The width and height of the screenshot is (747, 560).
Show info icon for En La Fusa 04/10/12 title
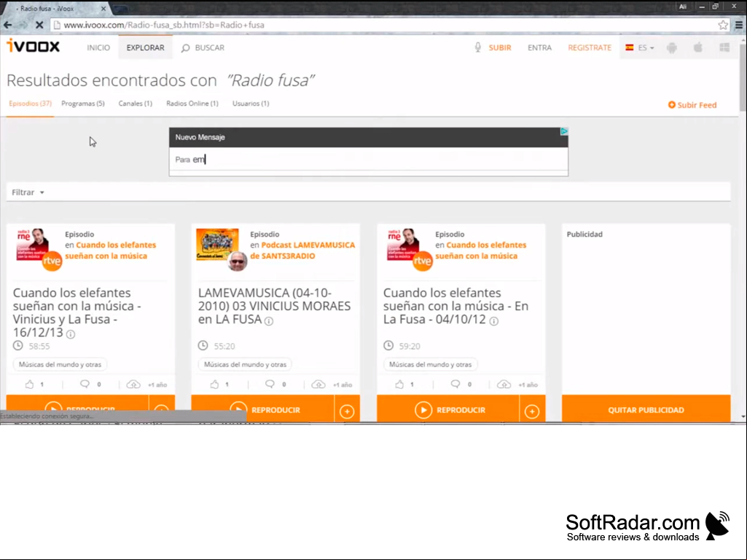pyautogui.click(x=494, y=321)
